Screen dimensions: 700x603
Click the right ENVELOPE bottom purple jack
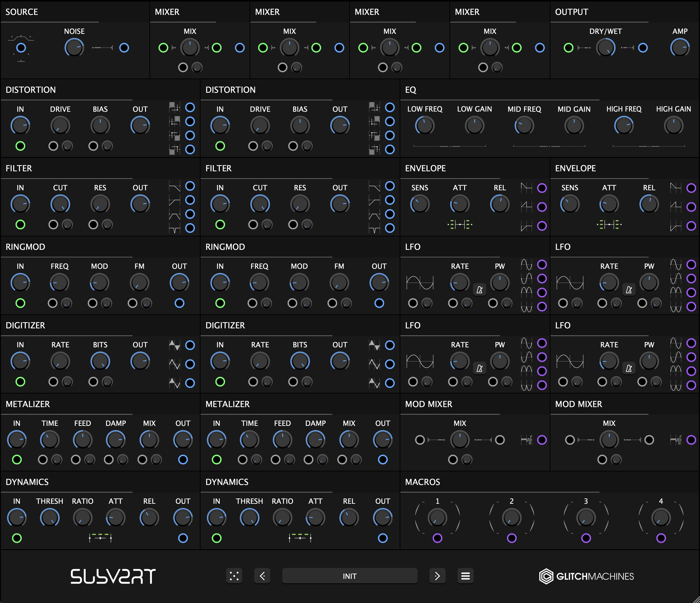[691, 226]
